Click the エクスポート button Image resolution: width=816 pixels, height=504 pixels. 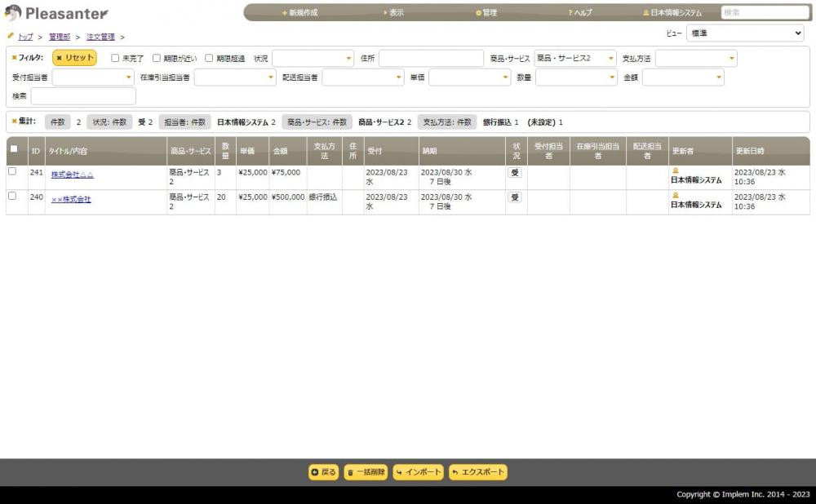pyautogui.click(x=478, y=472)
